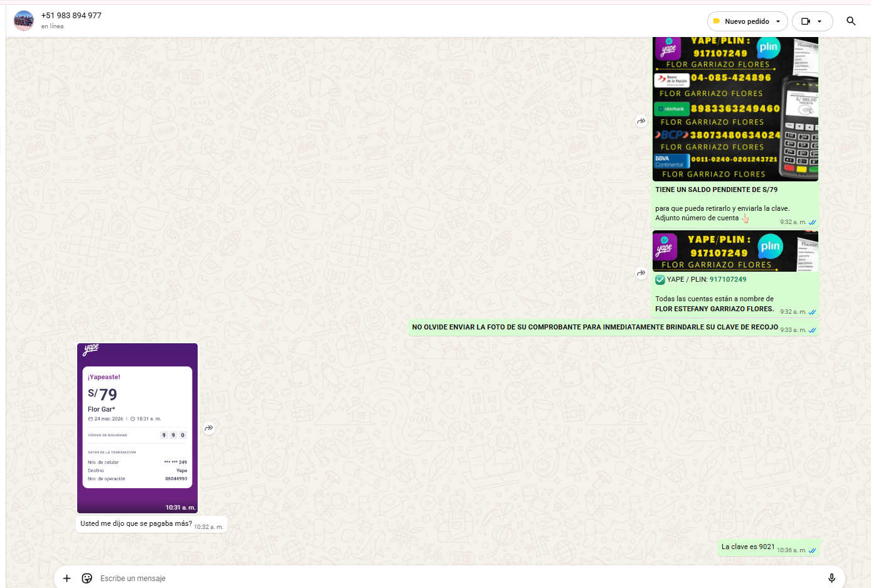Open the Yapeaste S/79 receipt thumbnail
Image resolution: width=871 pixels, height=588 pixels.
click(137, 428)
